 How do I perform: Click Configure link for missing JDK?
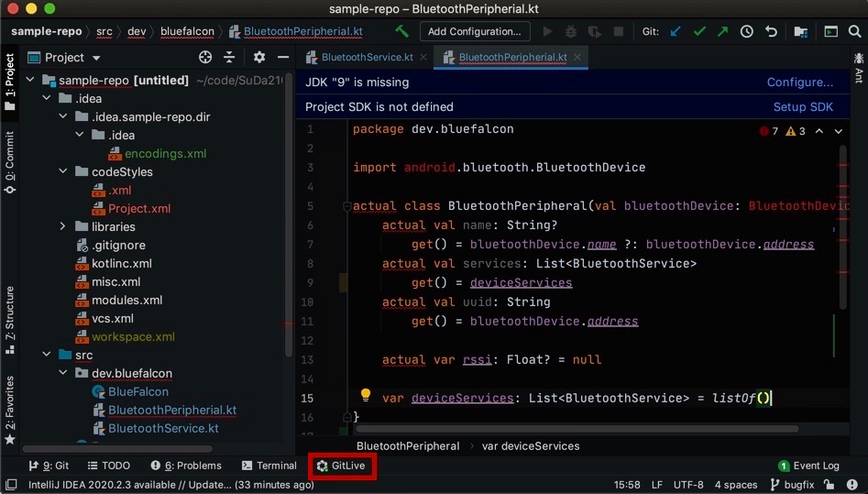(x=800, y=82)
